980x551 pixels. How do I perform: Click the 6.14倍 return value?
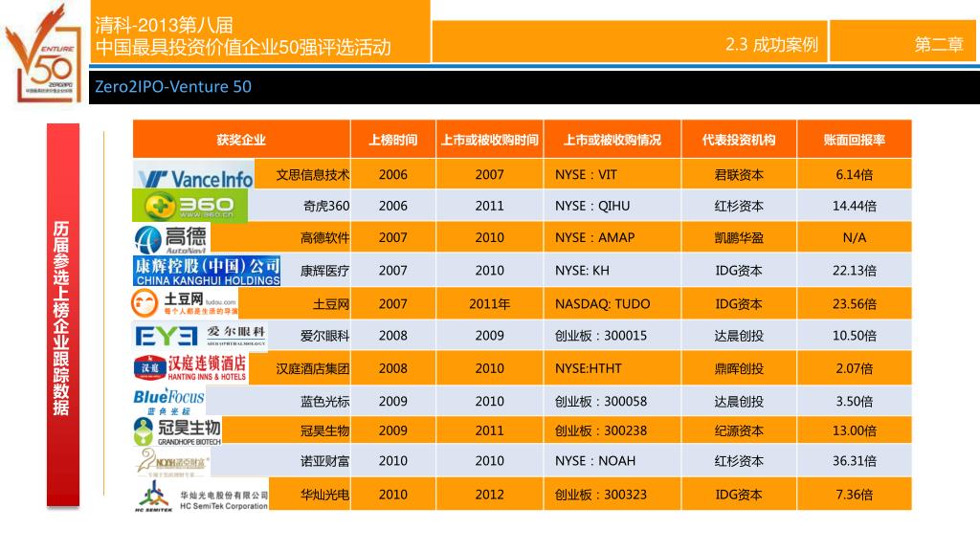(x=855, y=175)
